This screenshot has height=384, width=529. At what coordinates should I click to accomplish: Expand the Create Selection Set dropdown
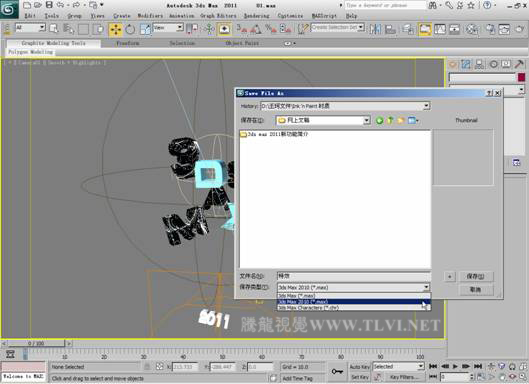[x=361, y=27]
